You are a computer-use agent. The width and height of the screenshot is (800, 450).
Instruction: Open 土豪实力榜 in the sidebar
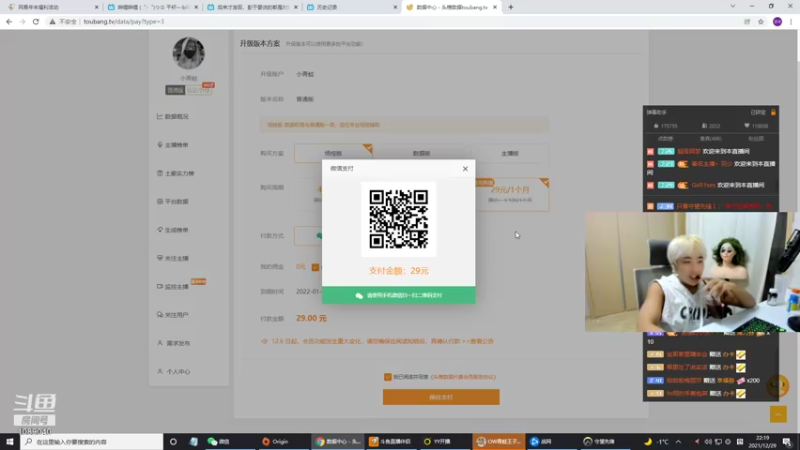(x=176, y=173)
